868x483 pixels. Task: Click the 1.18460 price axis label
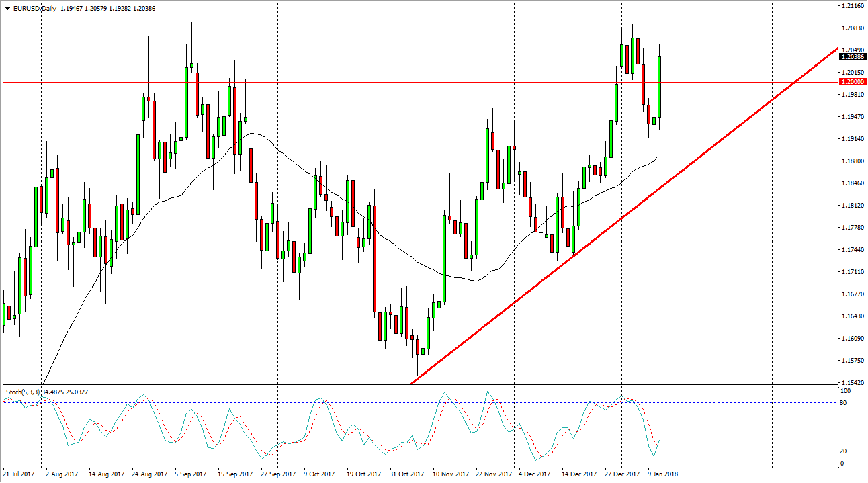click(854, 183)
